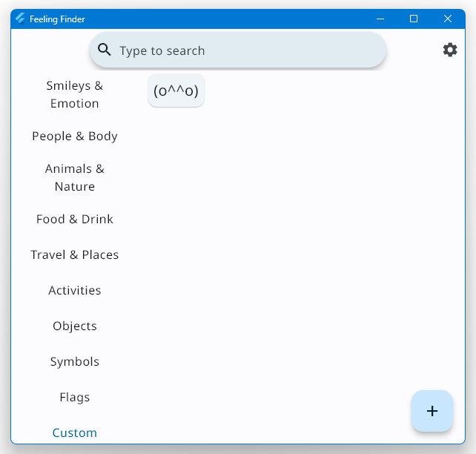Image resolution: width=476 pixels, height=454 pixels.
Task: View the Symbols category
Action: pos(75,361)
